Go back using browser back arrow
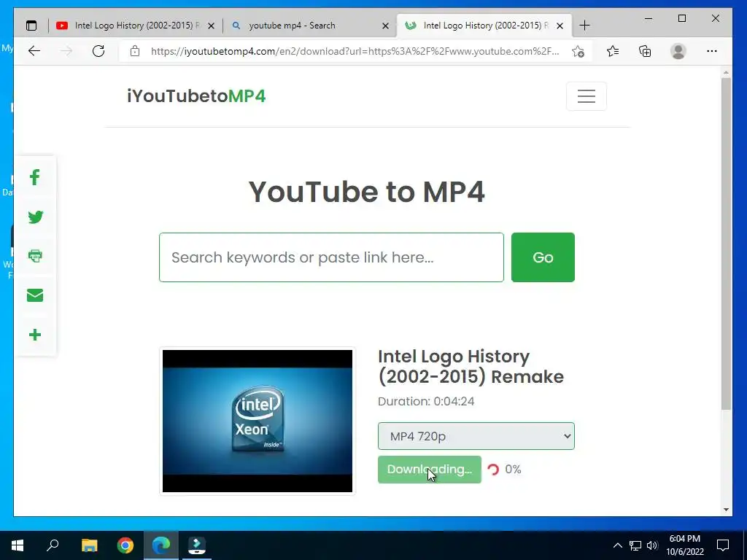This screenshot has width=747, height=560. [x=34, y=51]
